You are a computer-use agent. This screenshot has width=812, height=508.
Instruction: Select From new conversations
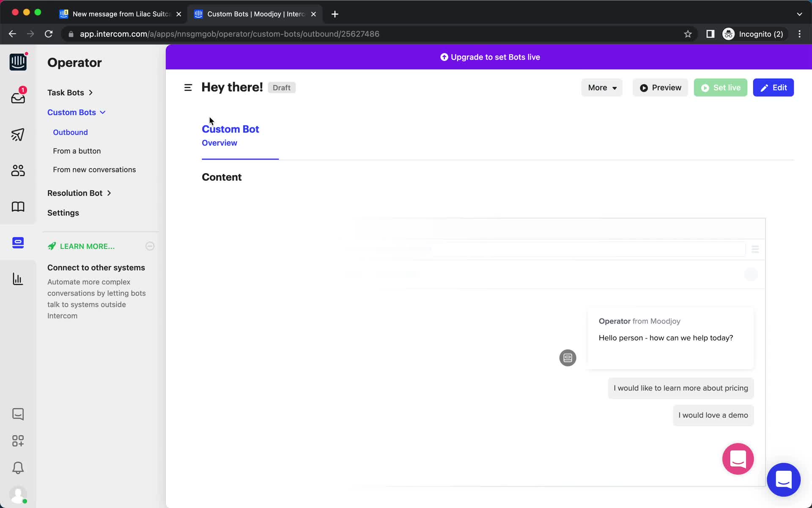tap(94, 169)
